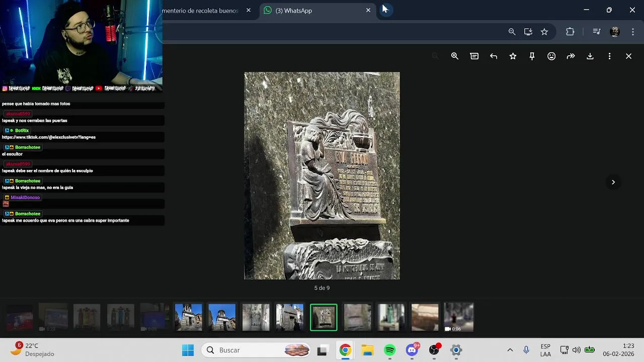
Task: Open OBS Studio from the taskbar
Action: click(x=434, y=350)
